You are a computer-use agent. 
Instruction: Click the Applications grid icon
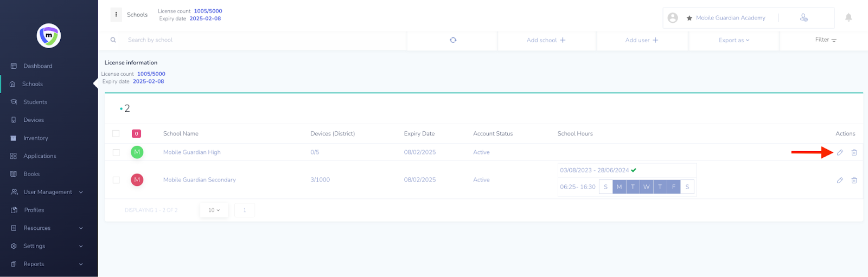(x=14, y=156)
